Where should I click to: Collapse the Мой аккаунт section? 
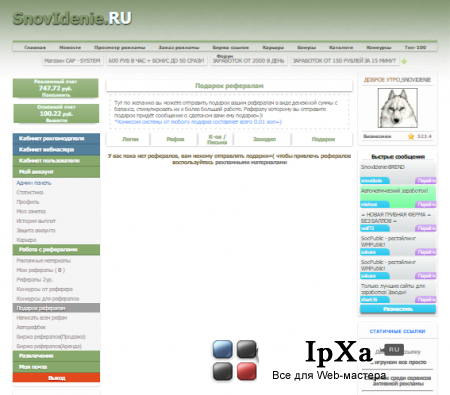point(56,172)
